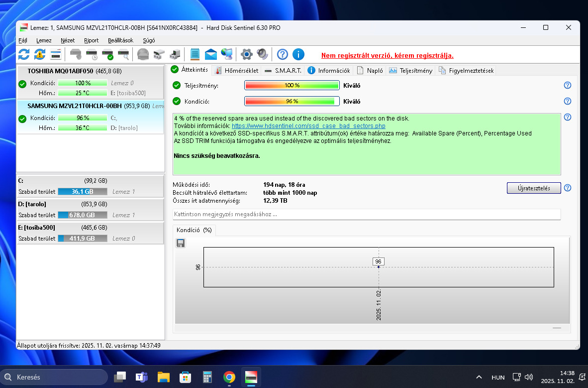Open Microsoft Teams from the taskbar

coord(142,377)
